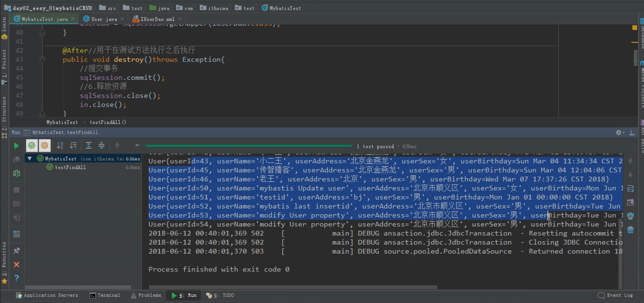This screenshot has width=644, height=303.
Task: Rerun tests with green play button
Action: pos(16,146)
